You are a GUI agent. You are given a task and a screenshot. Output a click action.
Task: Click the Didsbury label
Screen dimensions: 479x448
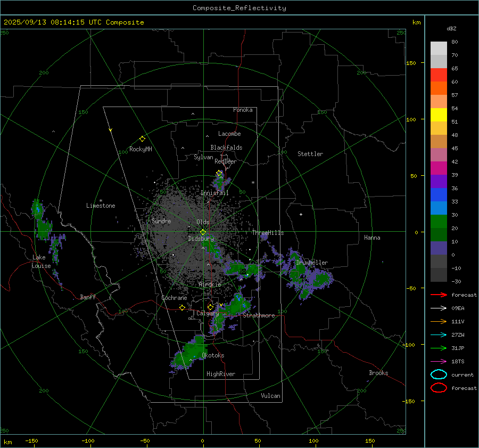(x=201, y=239)
